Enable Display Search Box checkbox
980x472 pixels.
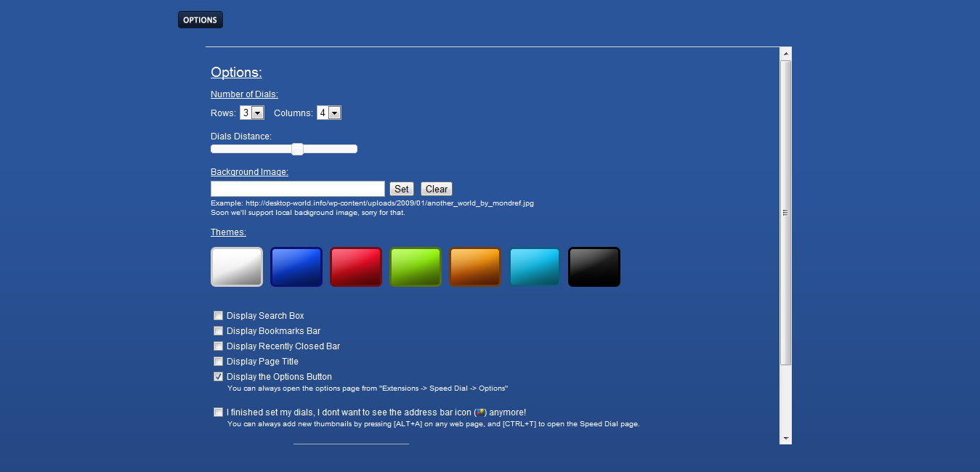pyautogui.click(x=218, y=316)
